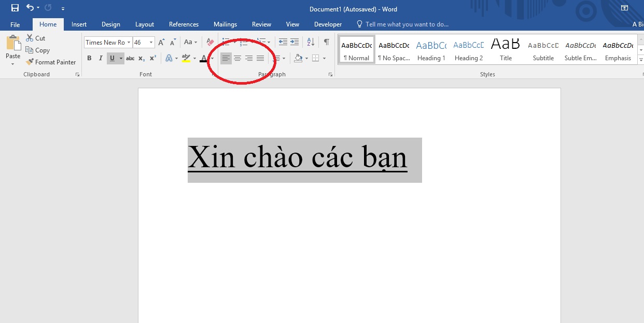
Task: Apply the Normal style
Action: pyautogui.click(x=356, y=49)
